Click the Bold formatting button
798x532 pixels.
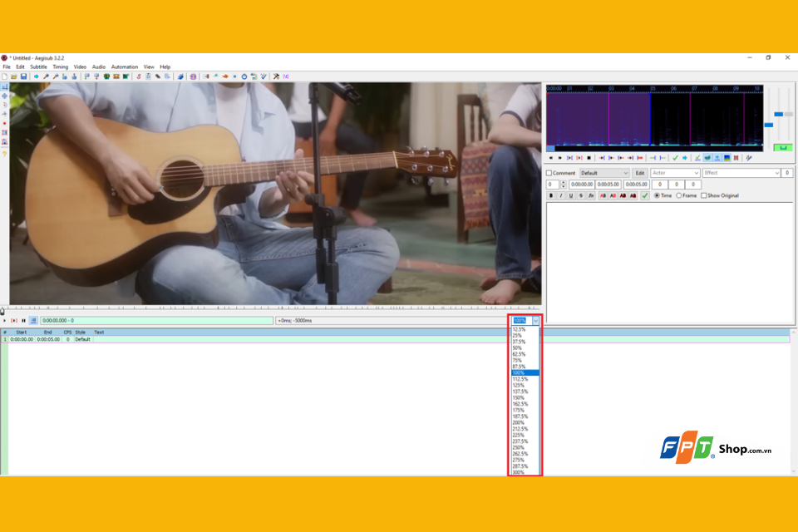point(551,195)
